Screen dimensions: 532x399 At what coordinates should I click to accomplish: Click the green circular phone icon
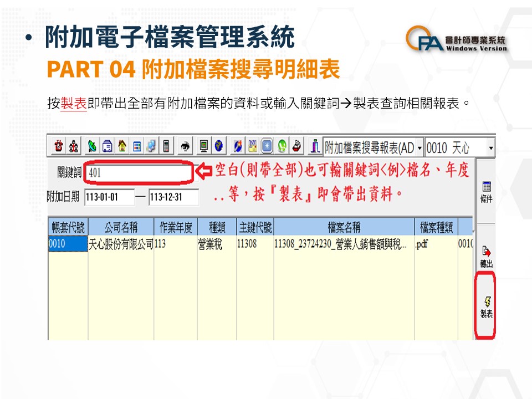click(282, 146)
